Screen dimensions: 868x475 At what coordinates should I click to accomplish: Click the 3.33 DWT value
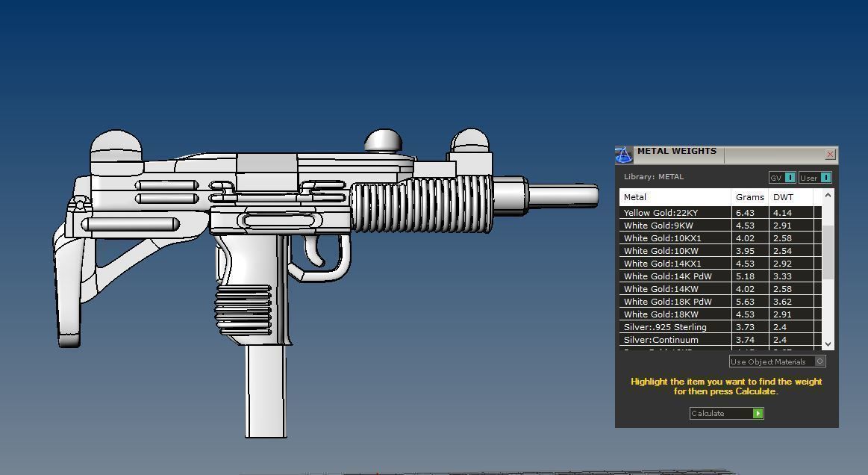[783, 276]
